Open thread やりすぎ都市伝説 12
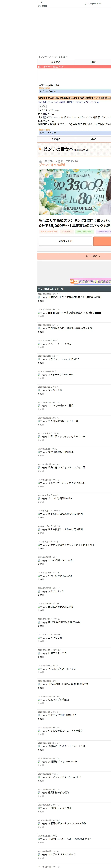Viewport: 111px width, 868px height. [x=75, y=297]
